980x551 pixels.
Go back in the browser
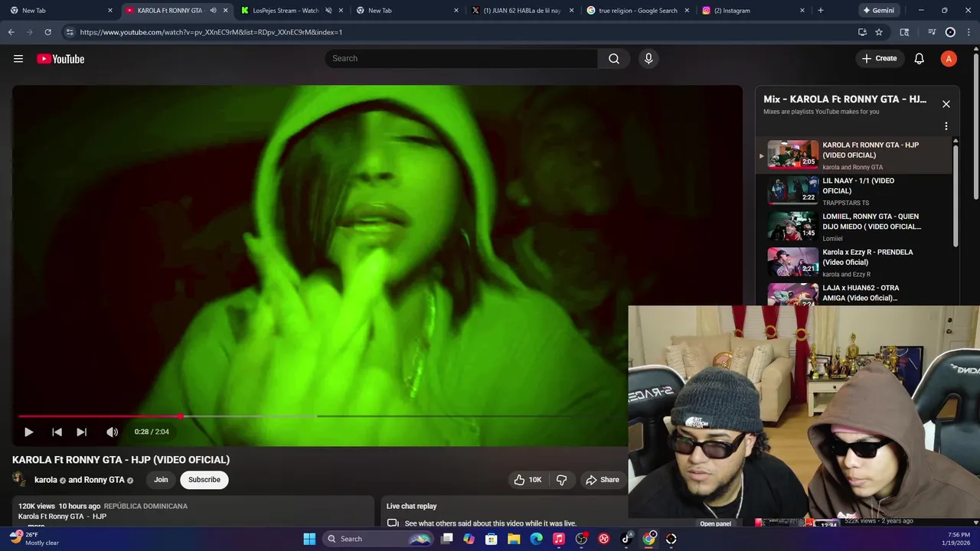click(11, 32)
